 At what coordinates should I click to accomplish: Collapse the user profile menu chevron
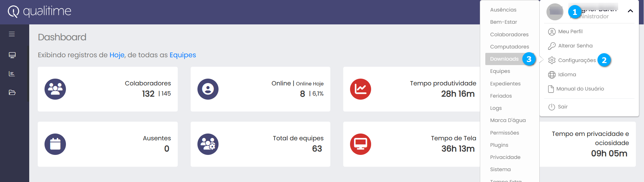630,11
